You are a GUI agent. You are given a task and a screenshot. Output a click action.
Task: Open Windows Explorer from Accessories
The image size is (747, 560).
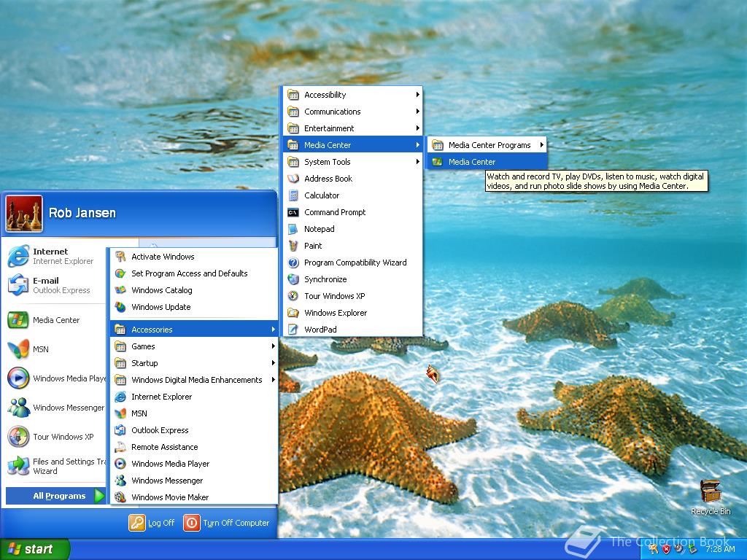click(353, 313)
